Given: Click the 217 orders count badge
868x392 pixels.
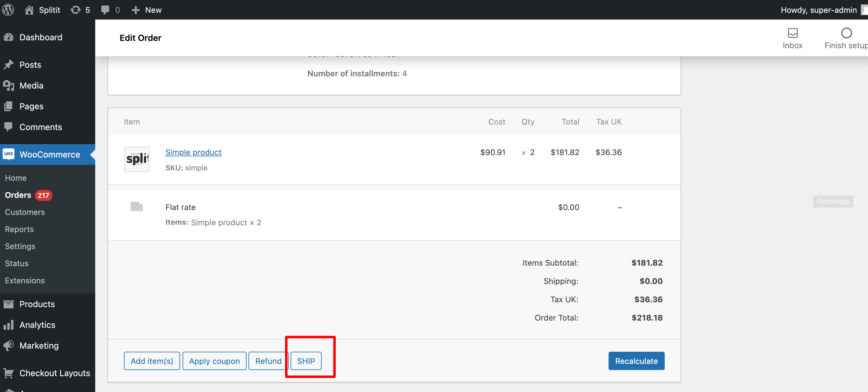Looking at the screenshot, I should 43,195.
